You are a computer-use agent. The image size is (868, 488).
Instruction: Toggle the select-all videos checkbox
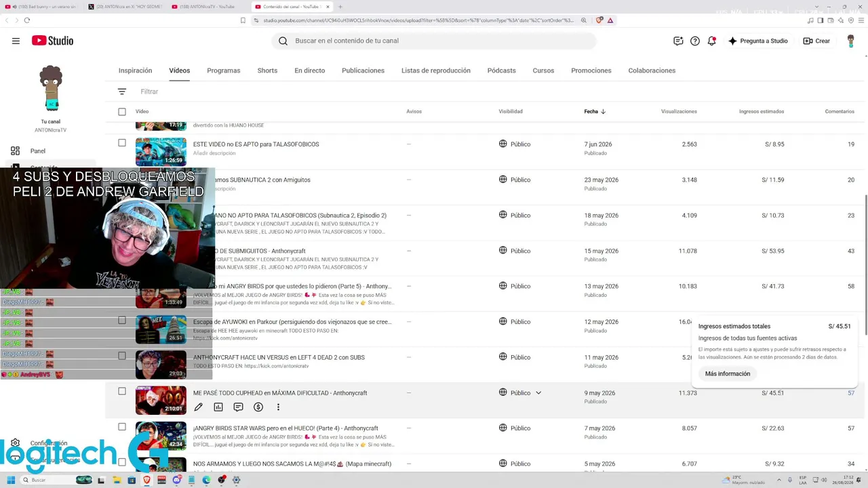(122, 112)
